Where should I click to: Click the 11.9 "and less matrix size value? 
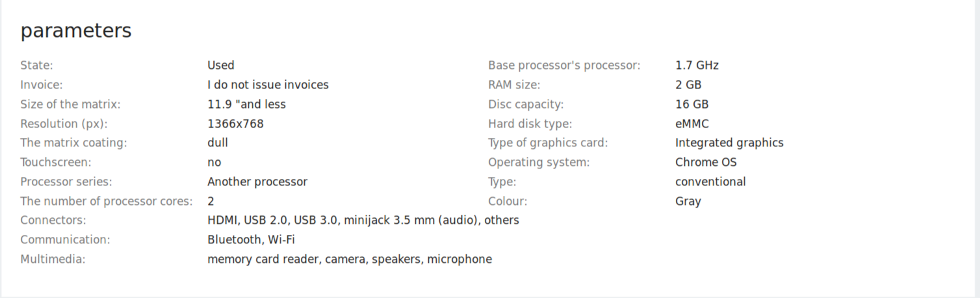[x=246, y=104]
